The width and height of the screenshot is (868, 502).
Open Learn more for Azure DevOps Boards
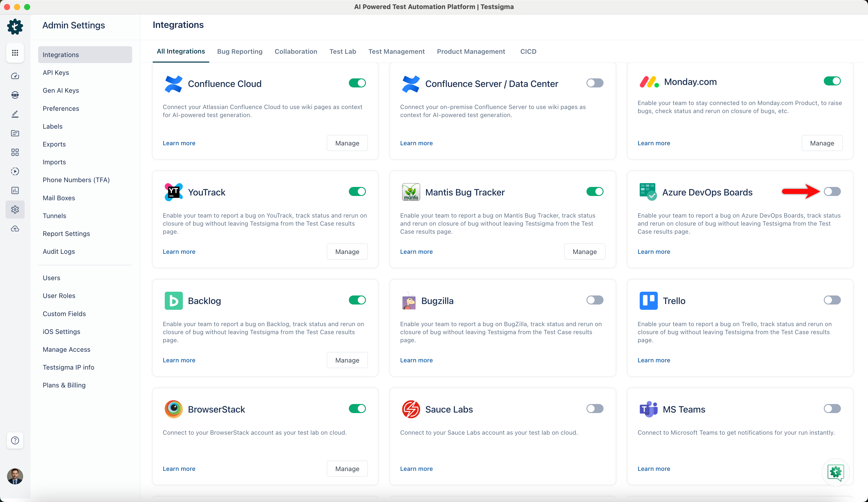coord(654,252)
